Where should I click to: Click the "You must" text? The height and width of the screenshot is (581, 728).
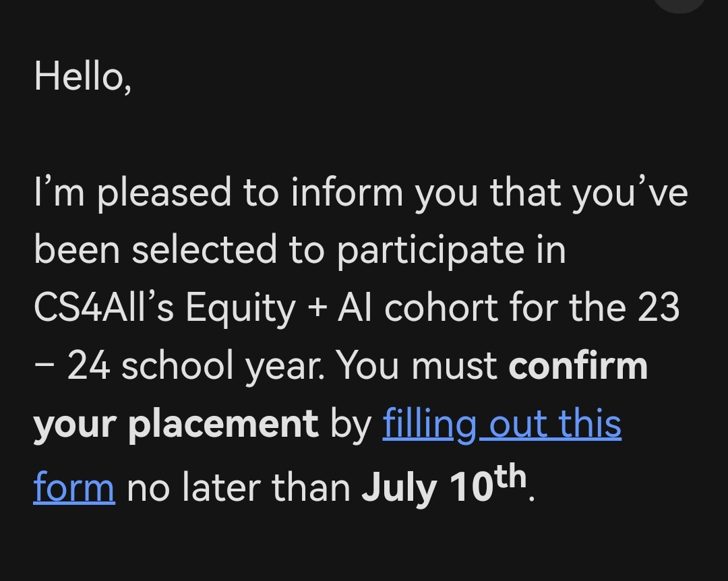417,366
